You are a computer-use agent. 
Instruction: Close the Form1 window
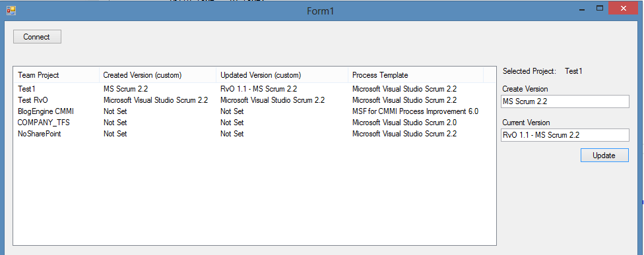(623, 9)
